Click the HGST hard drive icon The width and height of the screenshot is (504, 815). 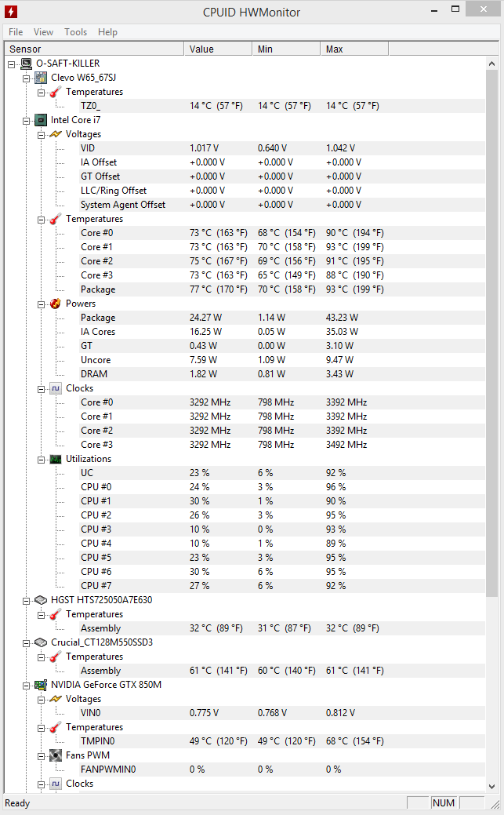[41, 600]
